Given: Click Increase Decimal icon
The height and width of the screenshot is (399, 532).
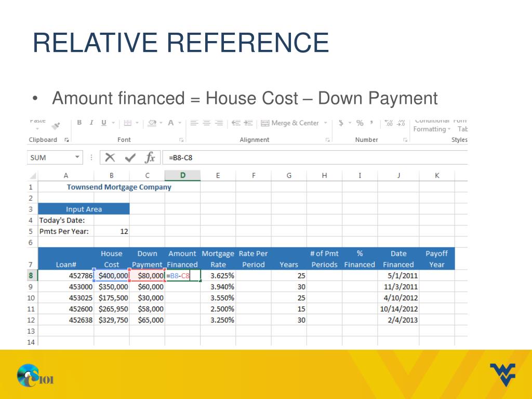Looking at the screenshot, I should [x=389, y=123].
